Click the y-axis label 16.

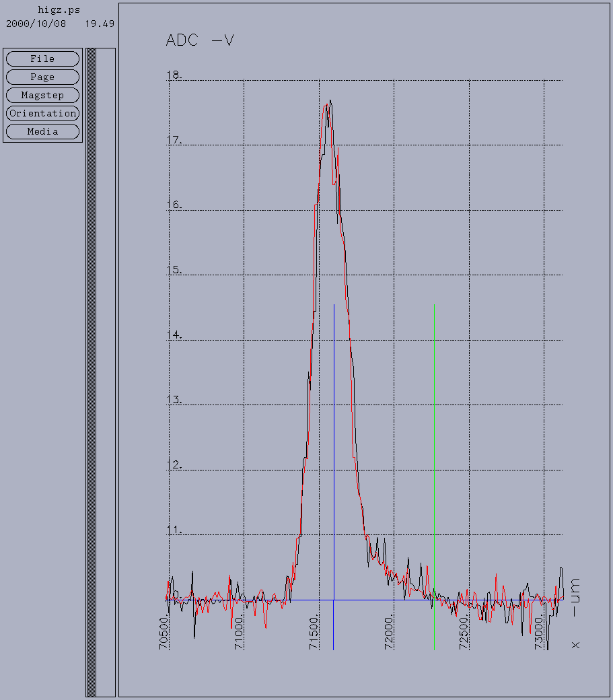(x=174, y=205)
